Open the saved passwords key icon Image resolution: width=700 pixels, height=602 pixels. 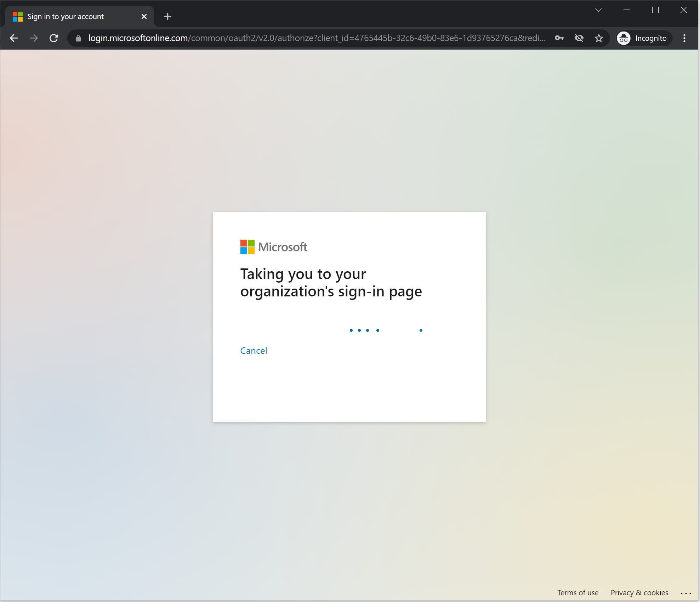[x=559, y=38]
